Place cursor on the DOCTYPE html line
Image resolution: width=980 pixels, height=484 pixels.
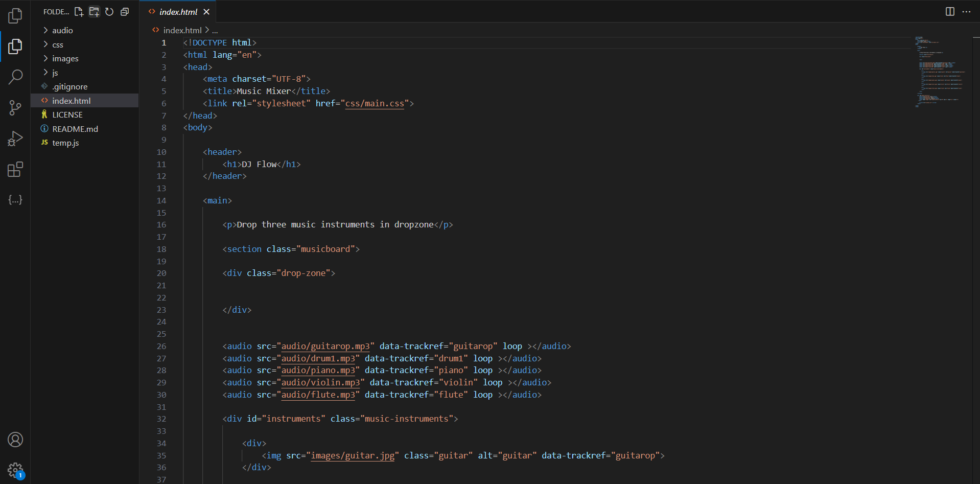tap(220, 42)
